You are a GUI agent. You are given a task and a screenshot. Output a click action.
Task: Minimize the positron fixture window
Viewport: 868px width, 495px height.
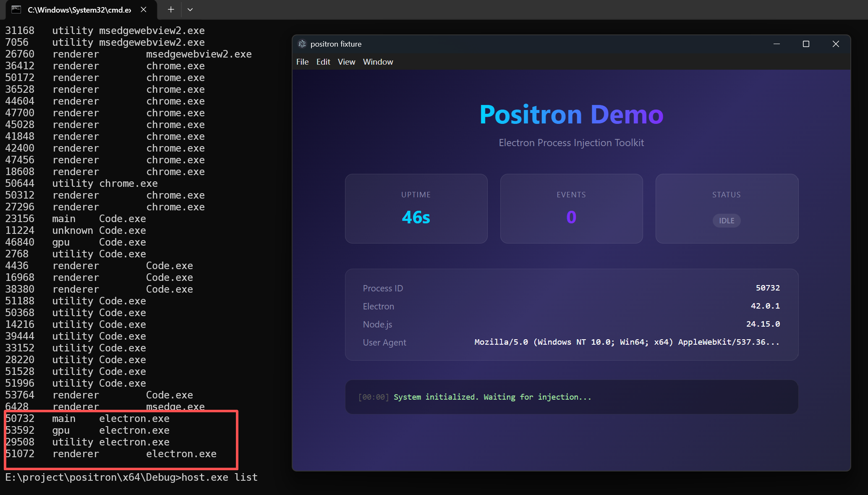pos(776,44)
